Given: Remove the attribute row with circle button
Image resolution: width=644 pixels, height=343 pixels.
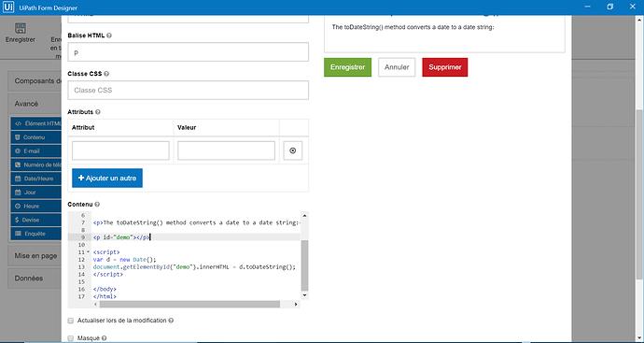Looking at the screenshot, I should [x=293, y=150].
